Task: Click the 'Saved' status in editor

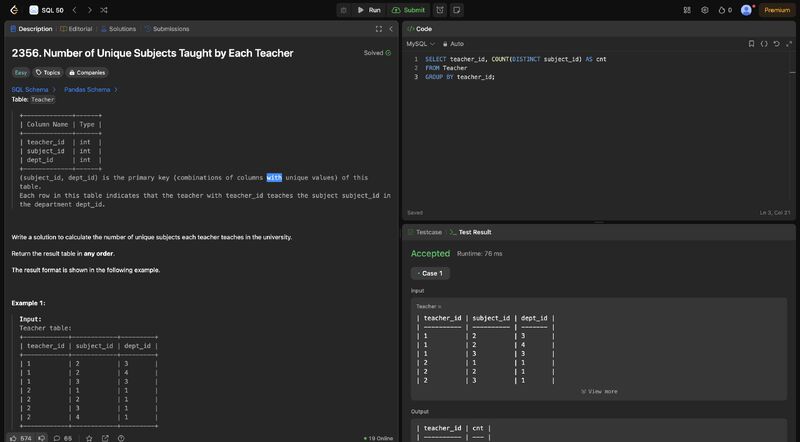Action: tap(415, 213)
